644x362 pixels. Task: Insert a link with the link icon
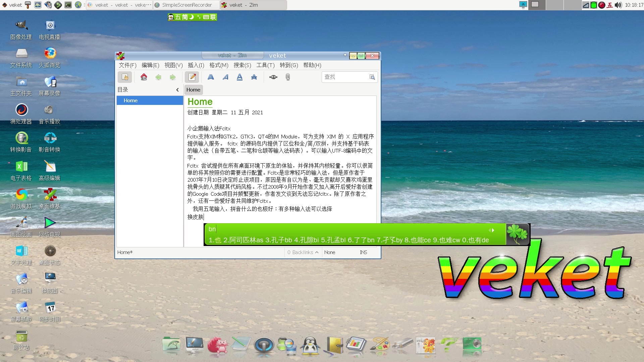pos(273,77)
